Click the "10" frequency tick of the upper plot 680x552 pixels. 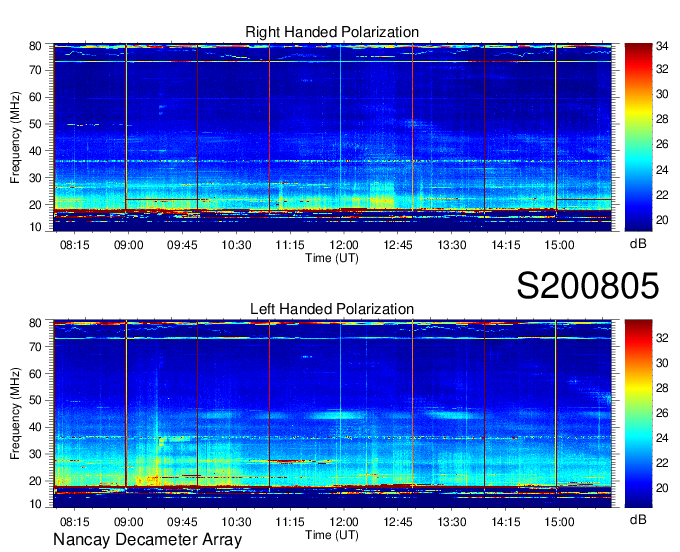(35, 227)
